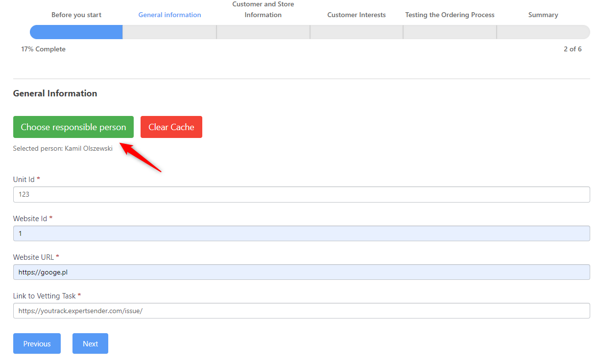Click the last progress segment under Summary
Screen dimensions: 599x364
(543, 32)
